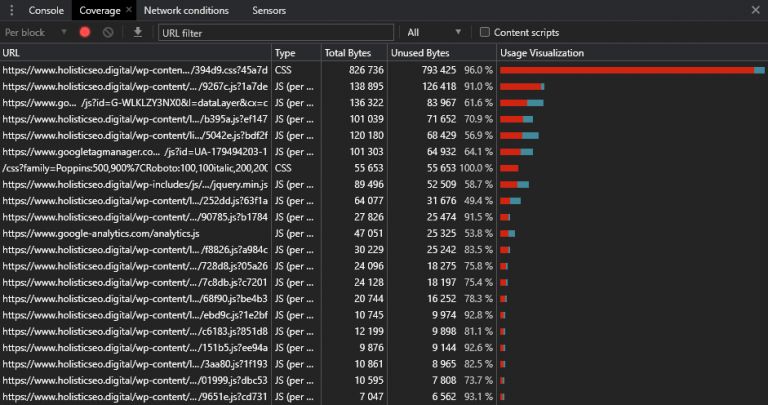Switch to the Console tab
The width and height of the screenshot is (768, 405).
pos(46,10)
